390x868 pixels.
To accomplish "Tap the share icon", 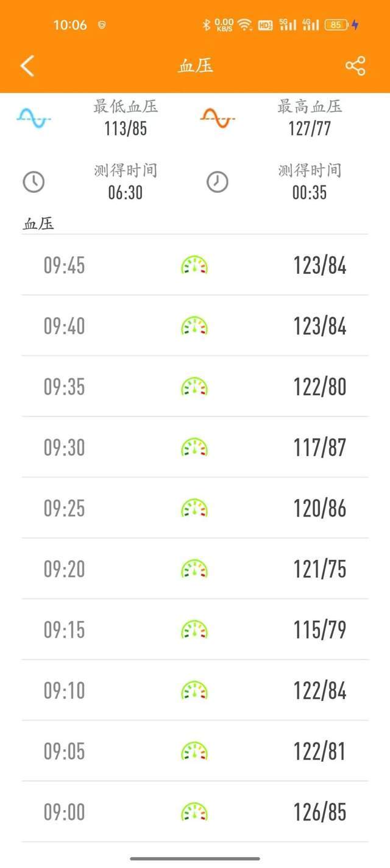I will pyautogui.click(x=355, y=66).
